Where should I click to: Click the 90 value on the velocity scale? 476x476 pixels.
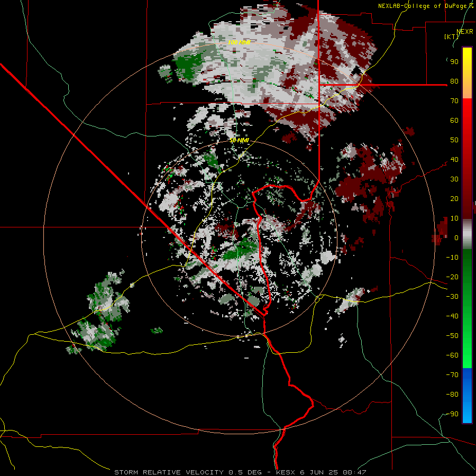coord(454,62)
